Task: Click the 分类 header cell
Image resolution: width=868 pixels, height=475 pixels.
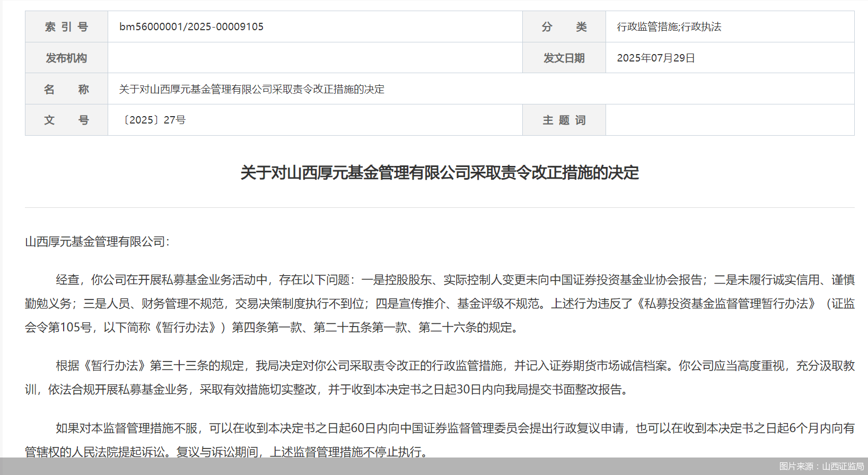Action: (564, 27)
